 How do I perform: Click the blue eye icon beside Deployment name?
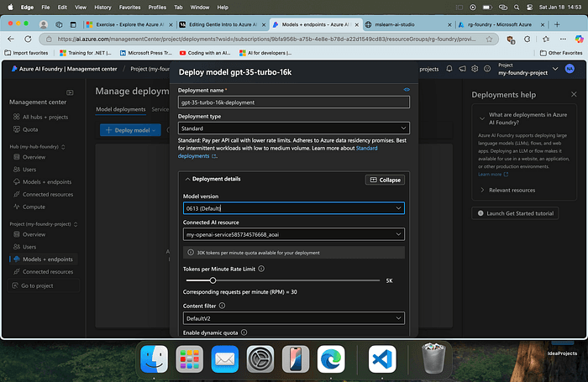[x=407, y=90]
